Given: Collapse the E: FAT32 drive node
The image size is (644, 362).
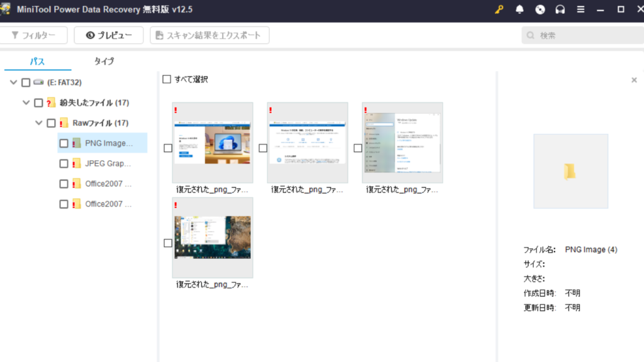Looking at the screenshot, I should 14,82.
